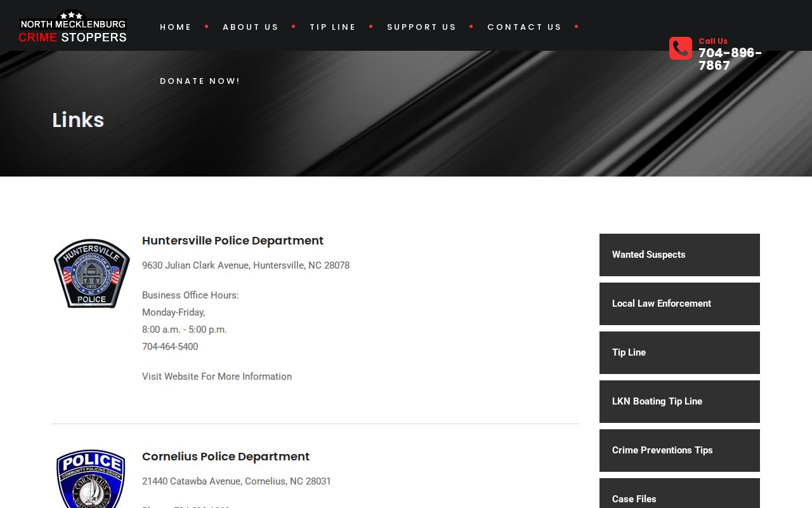Click the North Mecklenburg Crime Stoppers logo
This screenshot has width=812, height=508.
(73, 27)
